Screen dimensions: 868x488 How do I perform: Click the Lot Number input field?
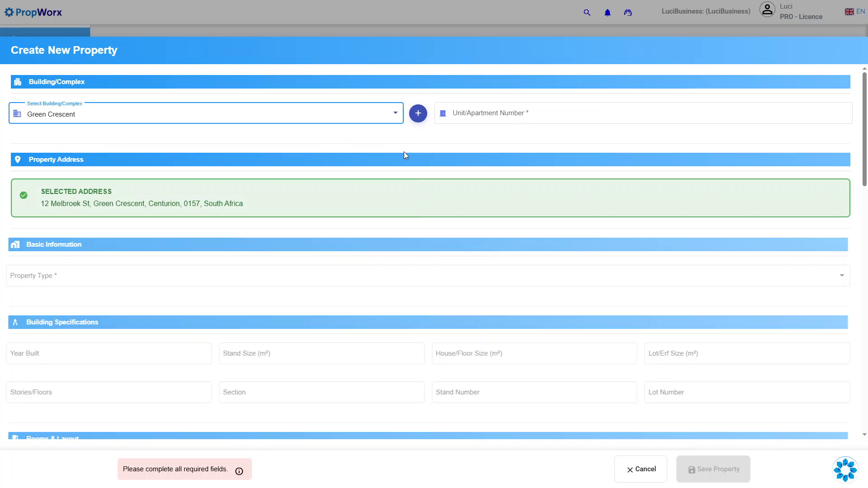(x=747, y=392)
